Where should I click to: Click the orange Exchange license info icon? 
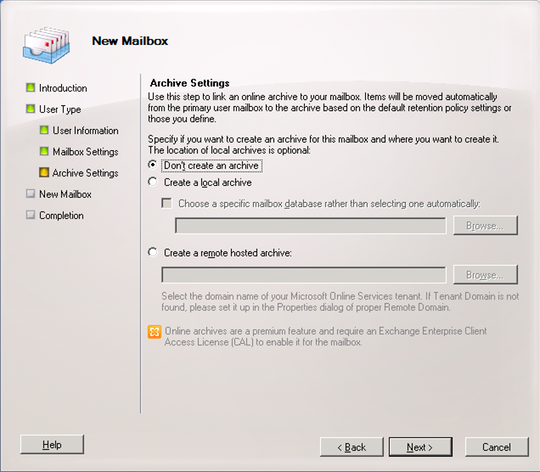154,332
